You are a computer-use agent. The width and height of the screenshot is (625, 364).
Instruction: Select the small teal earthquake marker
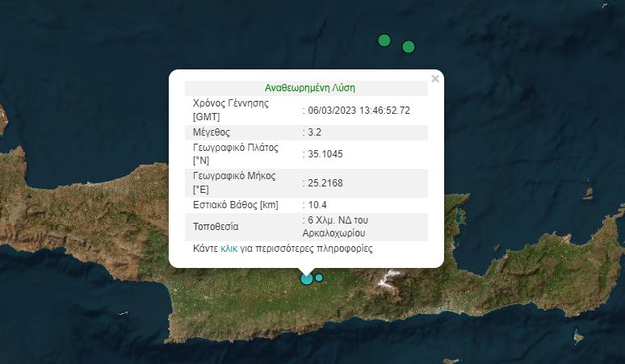point(319,278)
